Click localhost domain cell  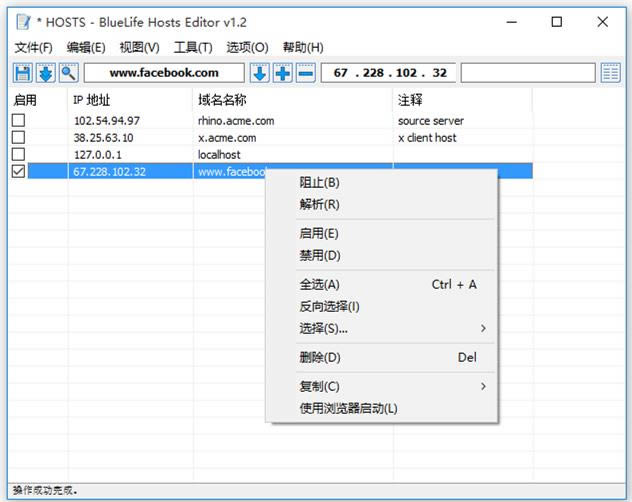219,154
